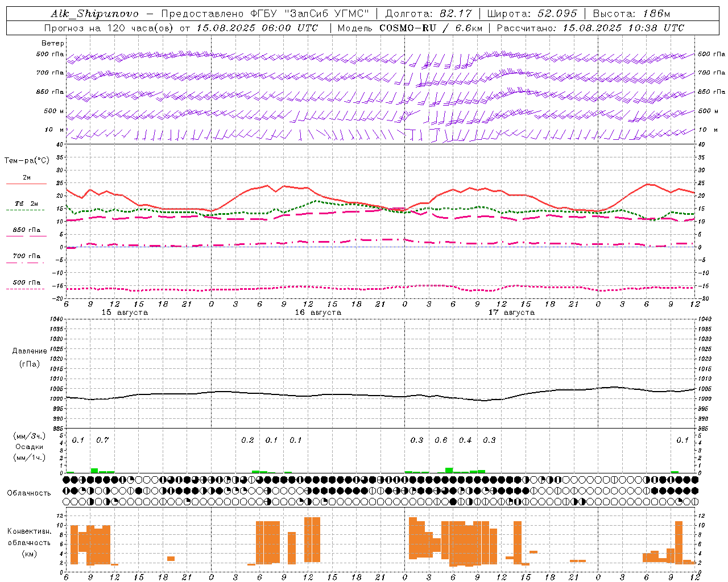Click the "Широта: 52.095" header value
Screen dimensions: 728x582
[x=532, y=14]
